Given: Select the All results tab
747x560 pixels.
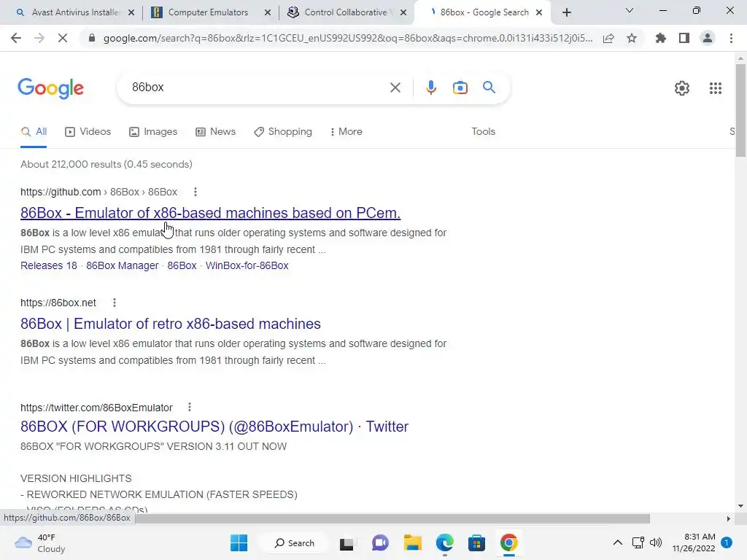Looking at the screenshot, I should [x=34, y=131].
